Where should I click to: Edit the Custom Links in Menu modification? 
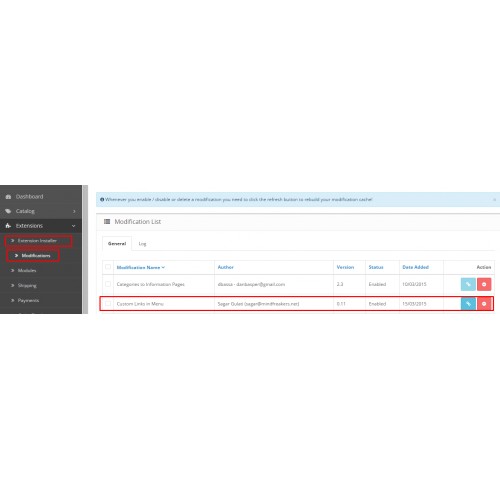click(x=468, y=304)
